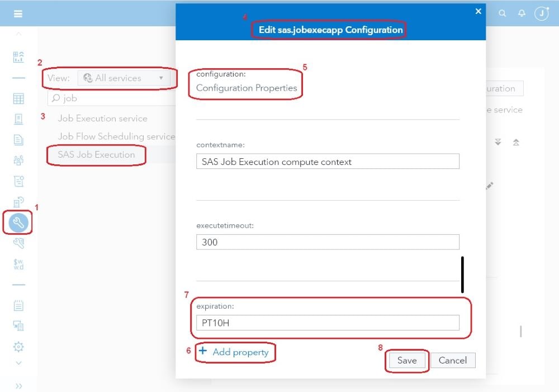This screenshot has width=559, height=392.
Task: Click the users group icon in sidebar
Action: 18,160
